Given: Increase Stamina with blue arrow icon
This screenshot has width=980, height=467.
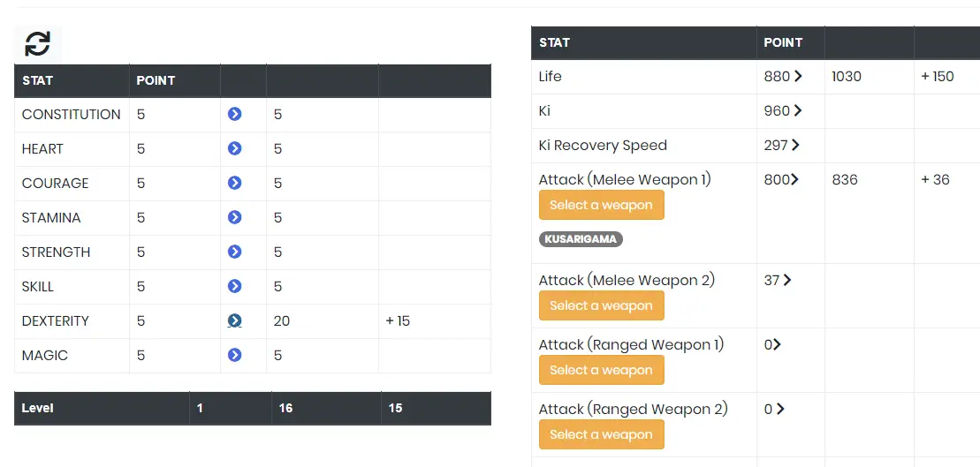Looking at the screenshot, I should coord(234,217).
